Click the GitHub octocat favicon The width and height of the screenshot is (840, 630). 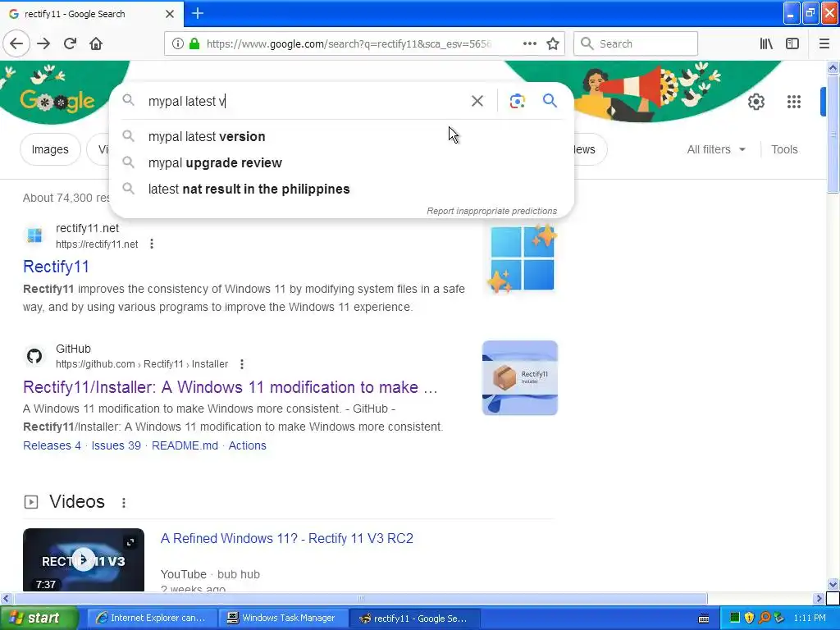(x=34, y=356)
